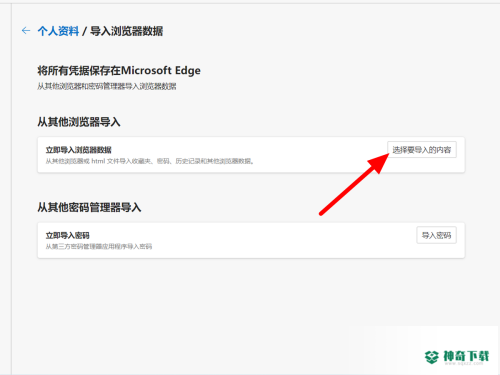Click the 从其他密码管理器导入 section heading
Viewport: 500px width, 375px height.
coord(89,208)
